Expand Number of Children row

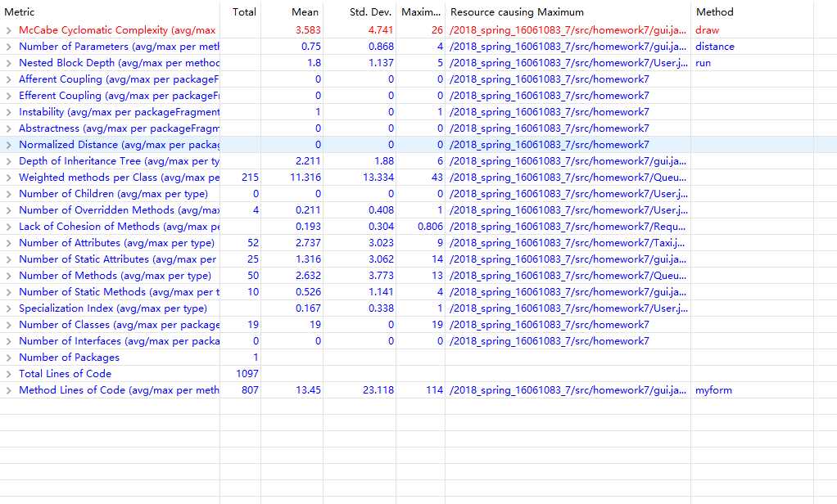click(x=8, y=194)
